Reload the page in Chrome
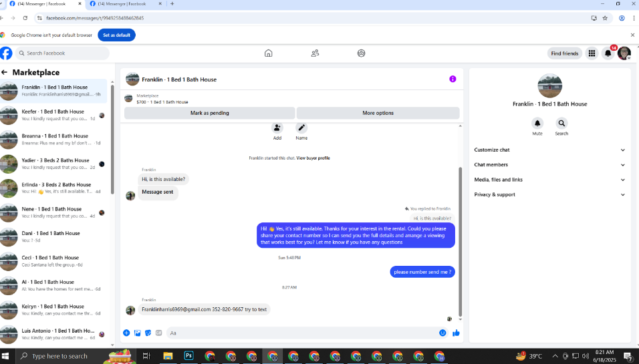The height and width of the screenshot is (364, 639). [25, 18]
